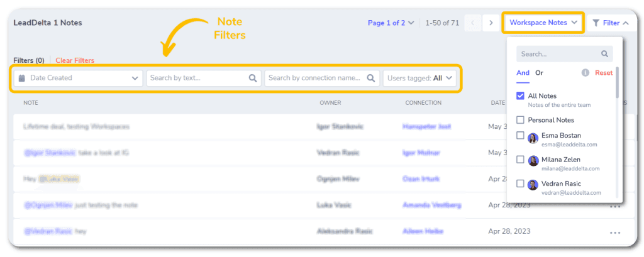Tick the Milana Zelen checkbox
Screen dimensions: 644x257
520,160
